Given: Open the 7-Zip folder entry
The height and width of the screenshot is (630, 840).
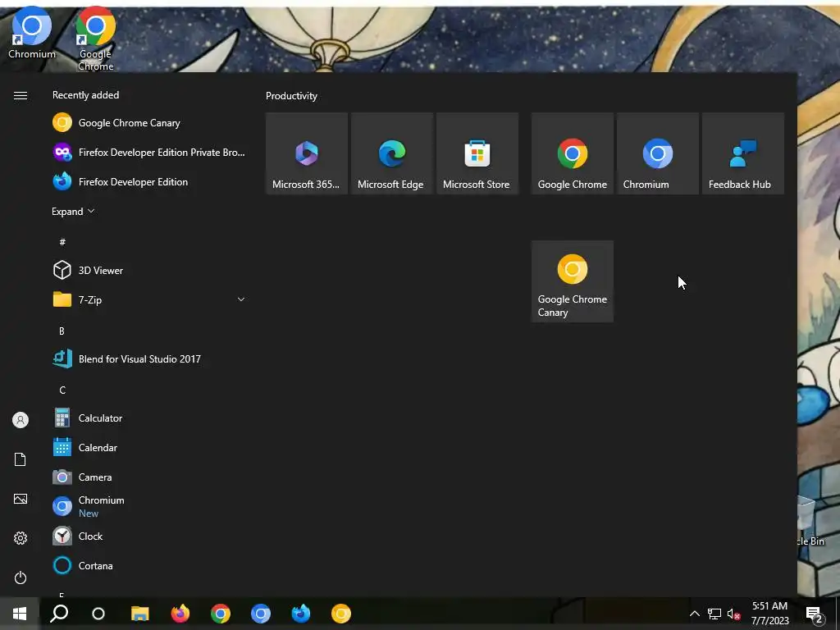Looking at the screenshot, I should click(x=149, y=299).
